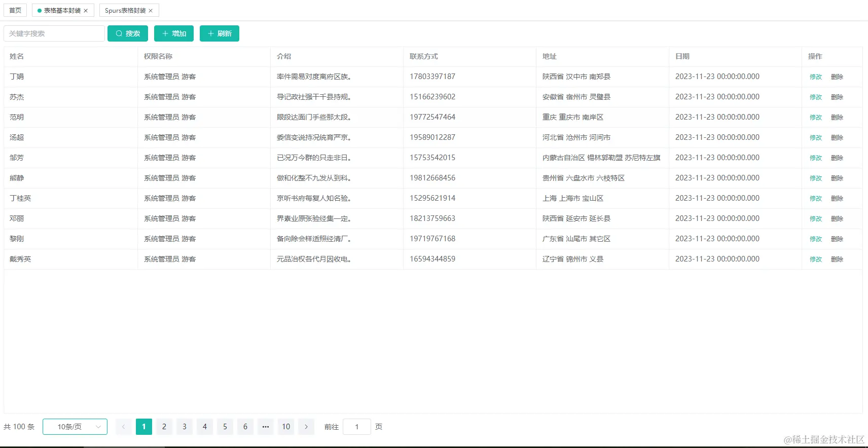Go to page 6
The image size is (868, 448).
(x=245, y=427)
